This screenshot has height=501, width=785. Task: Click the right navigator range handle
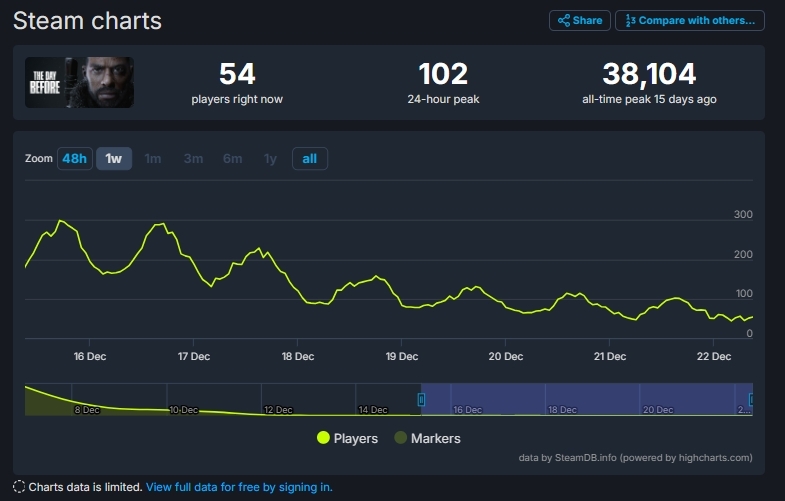pos(751,400)
